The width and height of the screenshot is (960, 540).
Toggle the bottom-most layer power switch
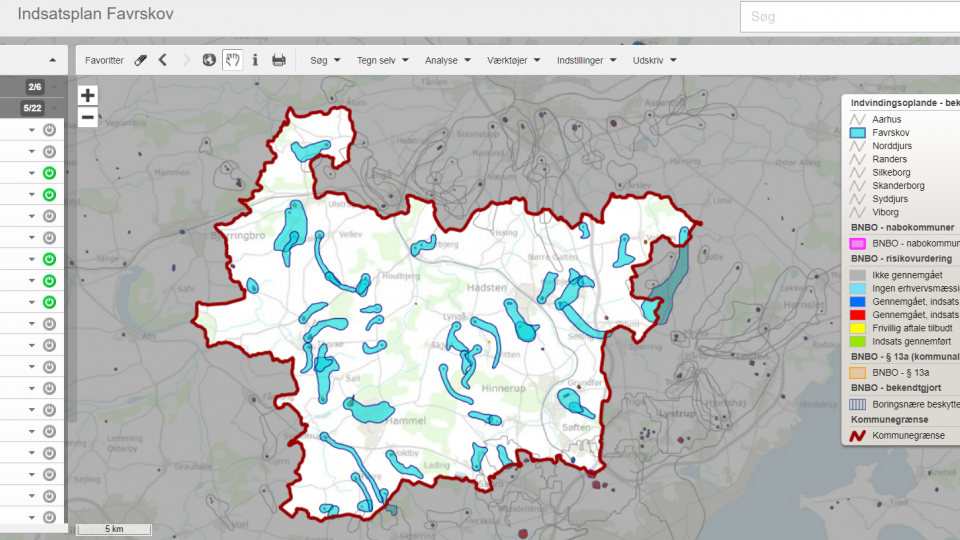[x=49, y=517]
